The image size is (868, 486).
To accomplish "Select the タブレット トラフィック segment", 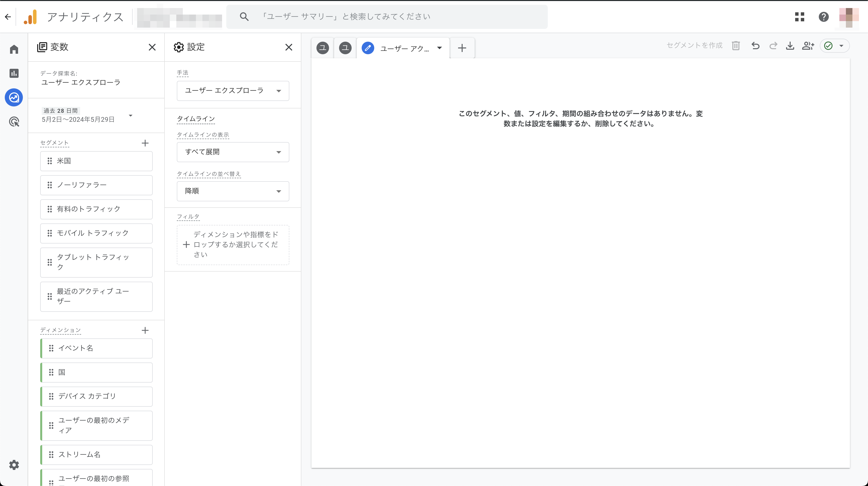I will 96,262.
